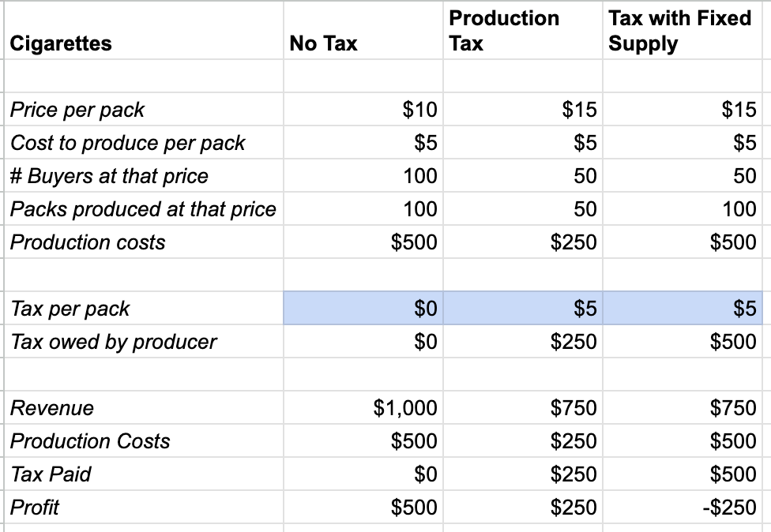Select 50 packs produced under Production Tax
Image resolution: width=771 pixels, height=532 pixels.
click(x=523, y=208)
